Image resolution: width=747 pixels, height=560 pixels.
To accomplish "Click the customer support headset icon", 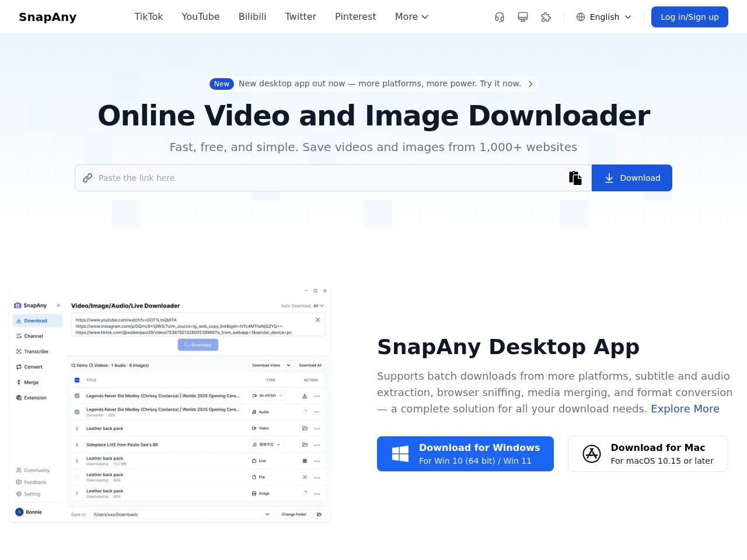I will (499, 17).
